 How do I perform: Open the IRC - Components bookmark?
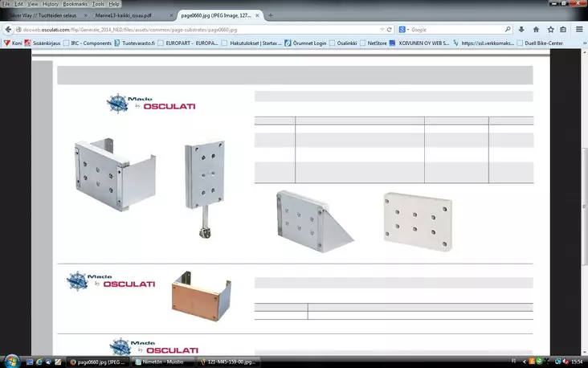pyautogui.click(x=88, y=43)
